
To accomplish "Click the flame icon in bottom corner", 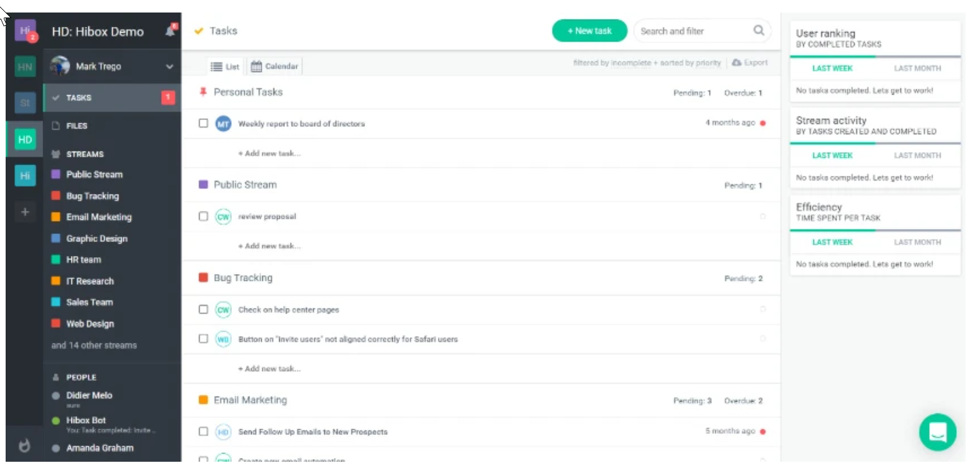I will click(x=24, y=446).
